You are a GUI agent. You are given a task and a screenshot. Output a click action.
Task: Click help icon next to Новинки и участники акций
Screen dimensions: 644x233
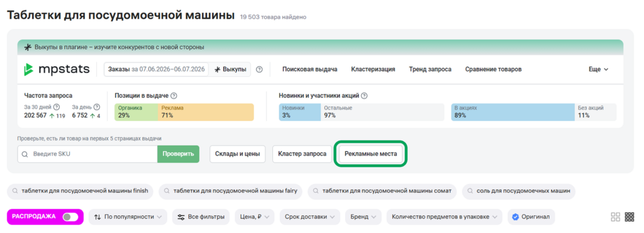(x=364, y=96)
